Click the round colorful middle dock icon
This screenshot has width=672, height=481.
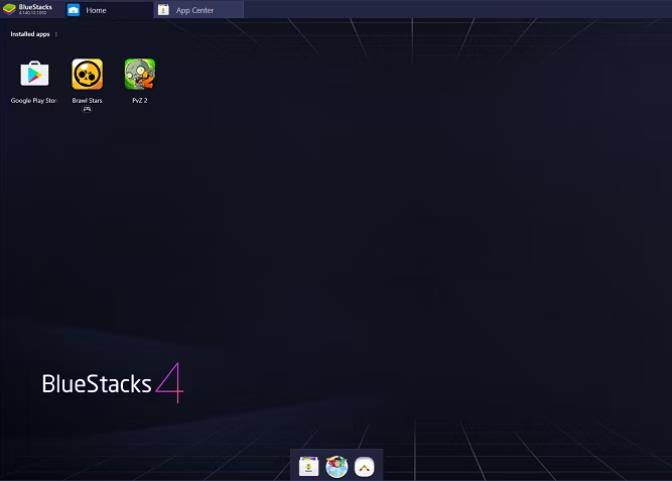(337, 467)
